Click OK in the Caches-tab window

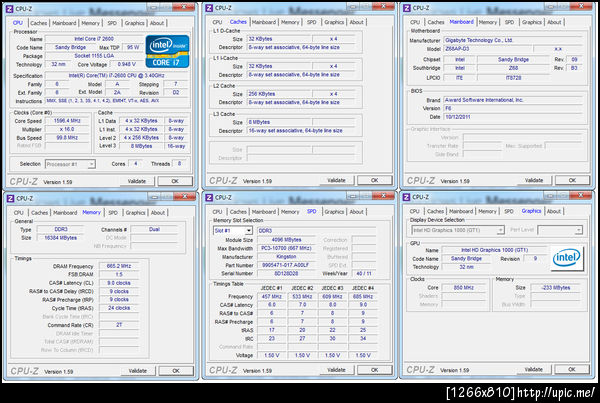tap(375, 180)
